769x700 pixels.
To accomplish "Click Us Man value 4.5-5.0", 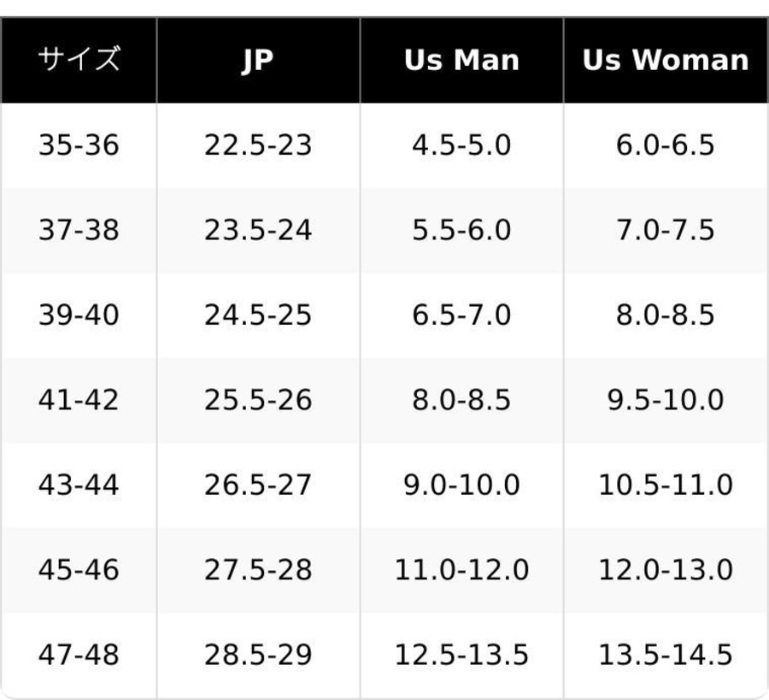I will 461,145.
